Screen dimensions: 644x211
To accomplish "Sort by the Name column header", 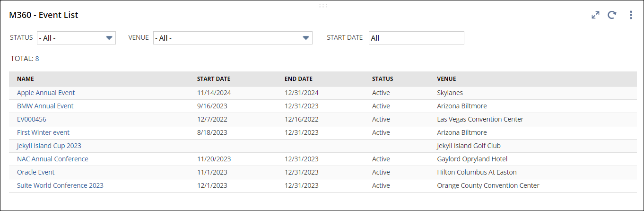I will click(26, 79).
